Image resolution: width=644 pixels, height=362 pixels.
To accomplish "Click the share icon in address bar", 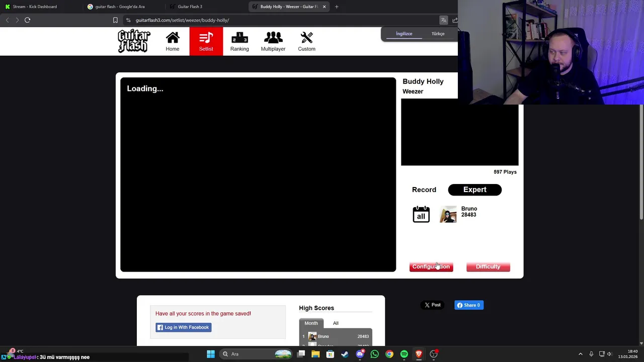I will coord(455,20).
